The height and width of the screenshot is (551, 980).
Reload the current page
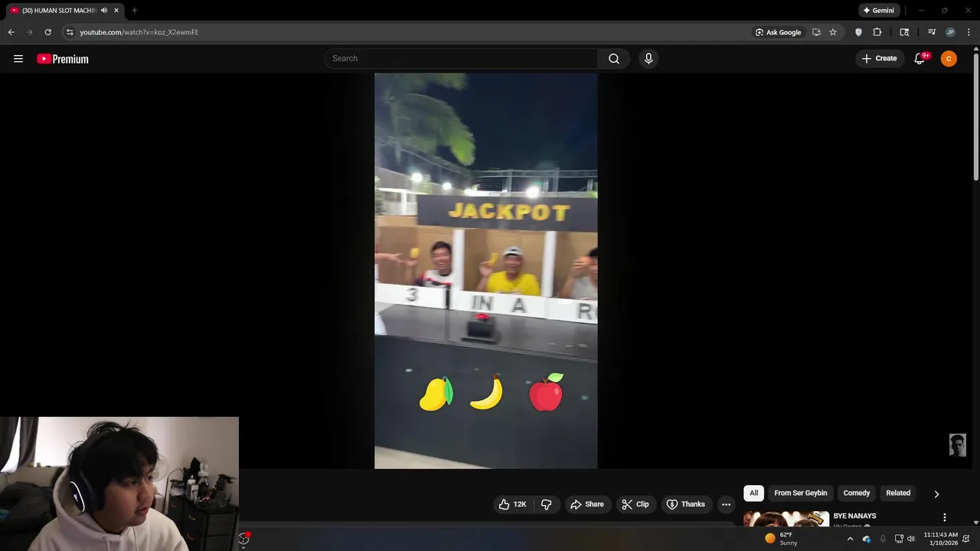click(47, 32)
